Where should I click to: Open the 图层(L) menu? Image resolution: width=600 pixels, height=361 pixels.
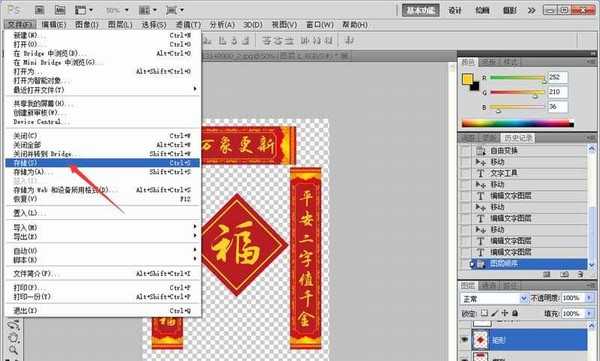(120, 25)
